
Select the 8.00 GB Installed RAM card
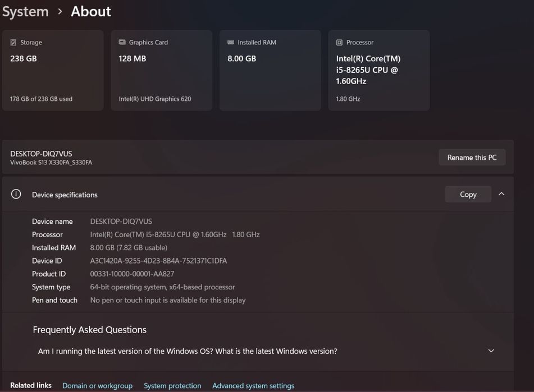[270, 71]
